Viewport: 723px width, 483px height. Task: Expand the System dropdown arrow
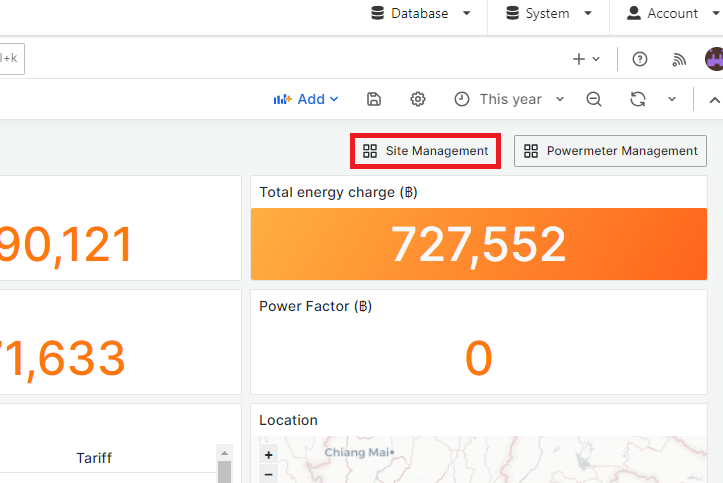[588, 13]
